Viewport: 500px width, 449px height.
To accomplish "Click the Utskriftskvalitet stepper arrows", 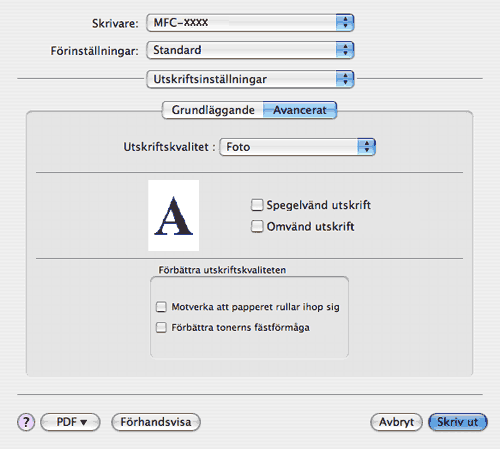I will tap(367, 147).
